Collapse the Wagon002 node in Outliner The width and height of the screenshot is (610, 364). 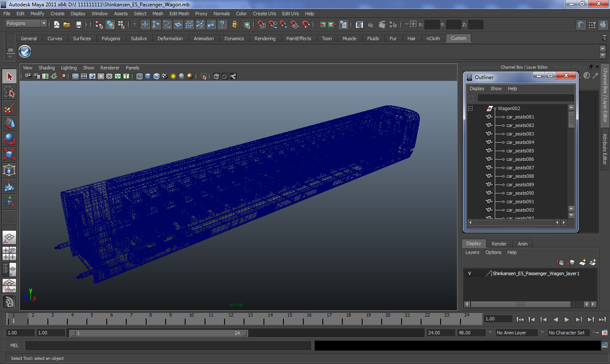[470, 108]
